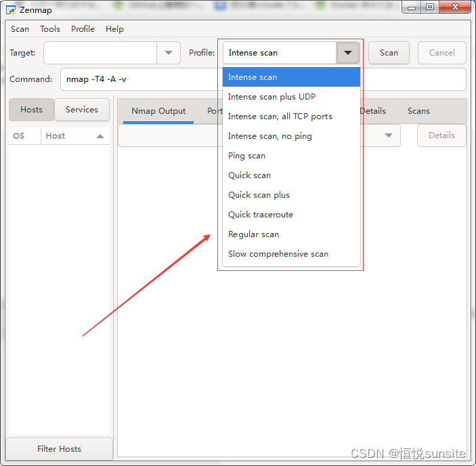Click the Cancel button
The image size is (476, 466).
click(x=442, y=53)
